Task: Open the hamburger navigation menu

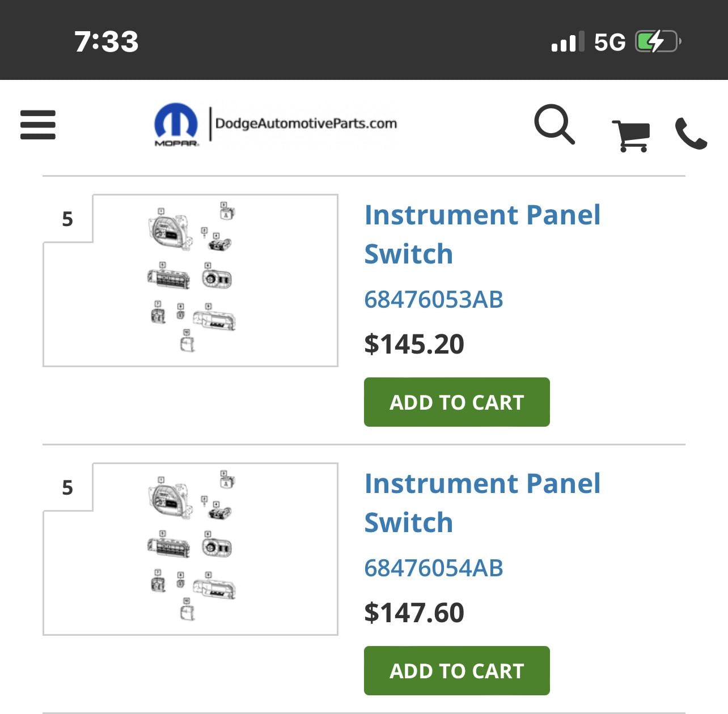Action: point(38,125)
